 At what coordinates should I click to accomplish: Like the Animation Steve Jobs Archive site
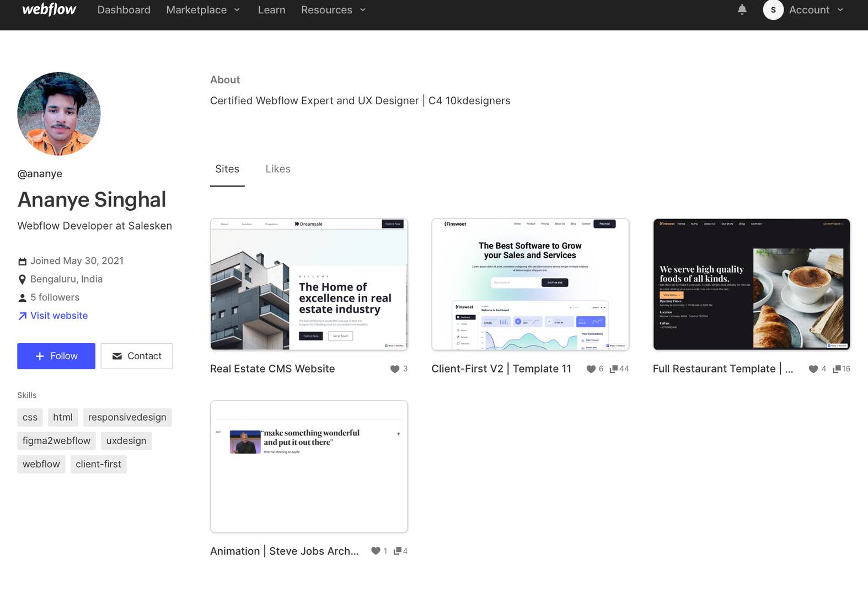click(x=376, y=551)
